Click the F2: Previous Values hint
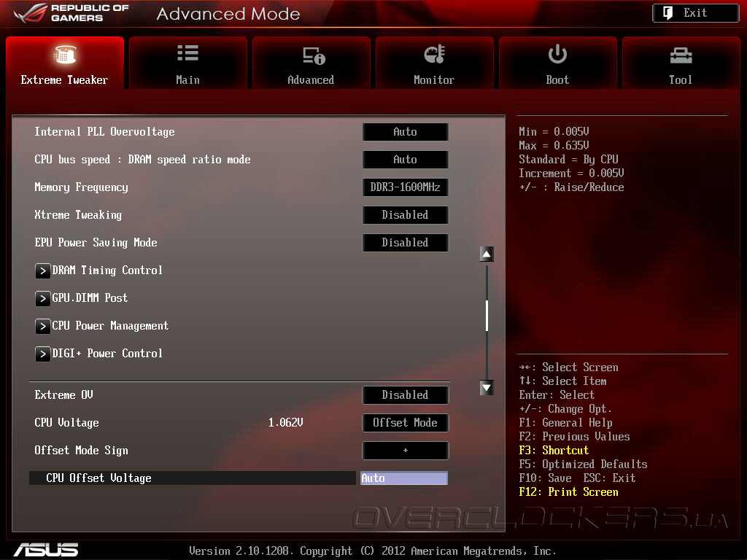 tap(574, 437)
